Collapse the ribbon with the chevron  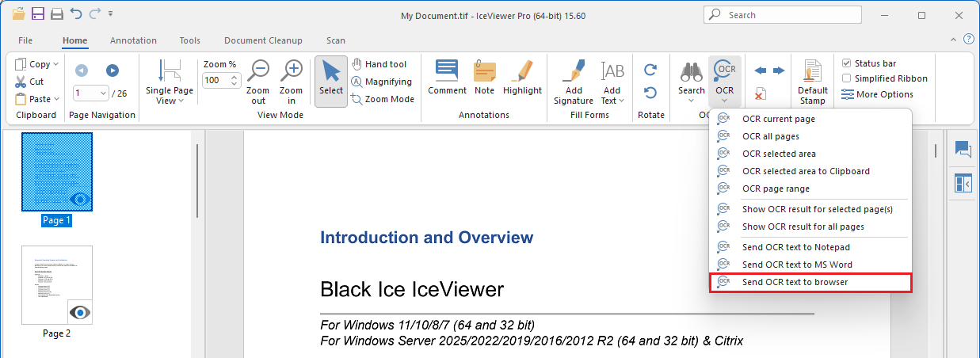coord(953,40)
